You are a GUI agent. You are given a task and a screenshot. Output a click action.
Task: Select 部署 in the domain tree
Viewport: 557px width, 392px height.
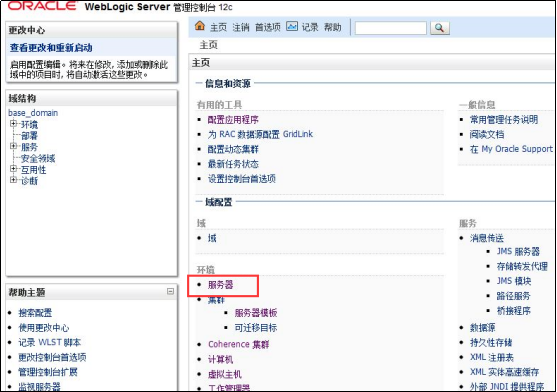[x=29, y=136]
